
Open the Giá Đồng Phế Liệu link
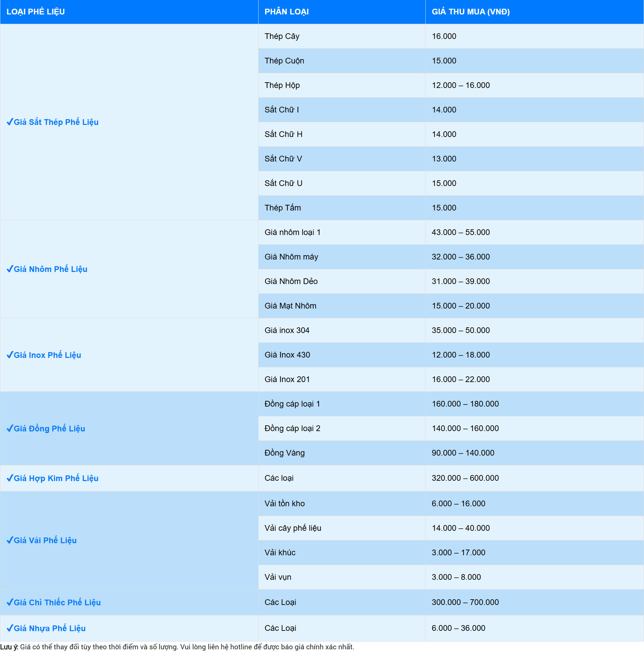49,428
